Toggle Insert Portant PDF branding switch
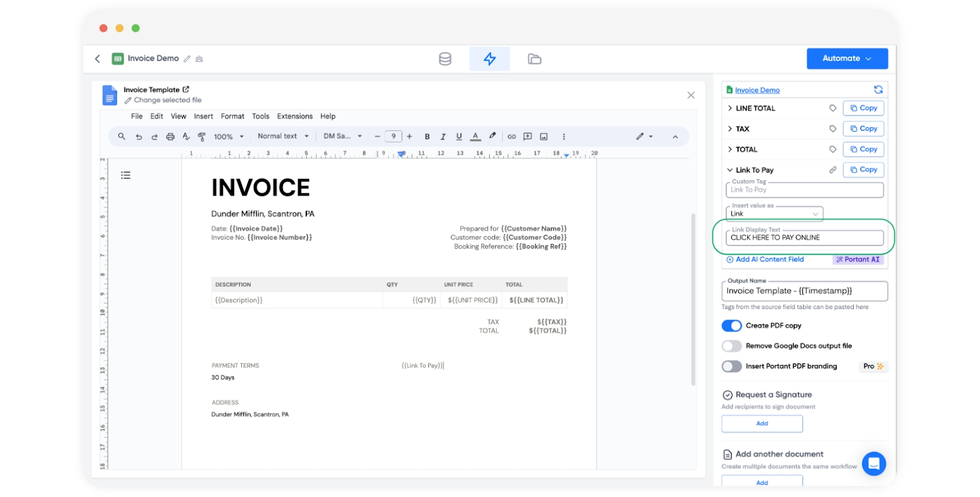The height and width of the screenshot is (497, 980). [x=731, y=366]
